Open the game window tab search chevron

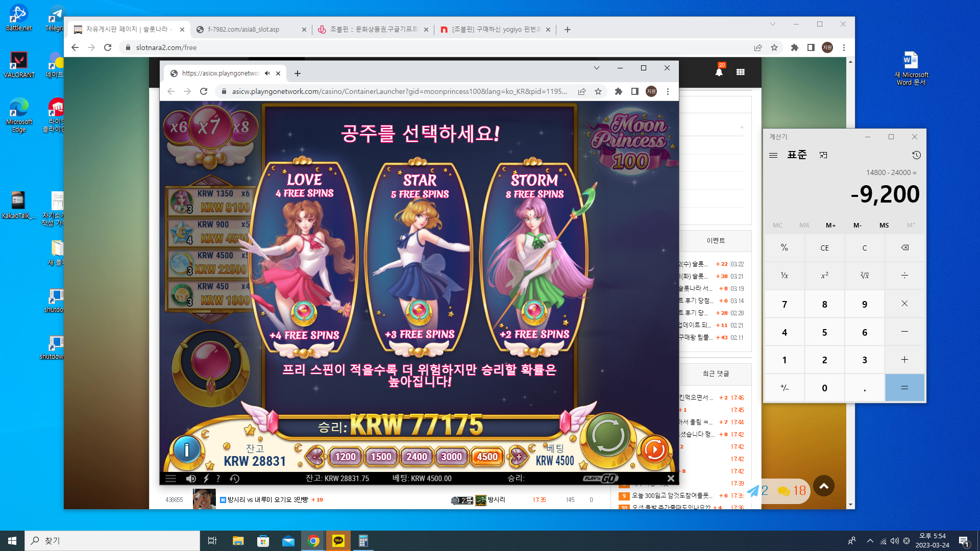tap(596, 68)
